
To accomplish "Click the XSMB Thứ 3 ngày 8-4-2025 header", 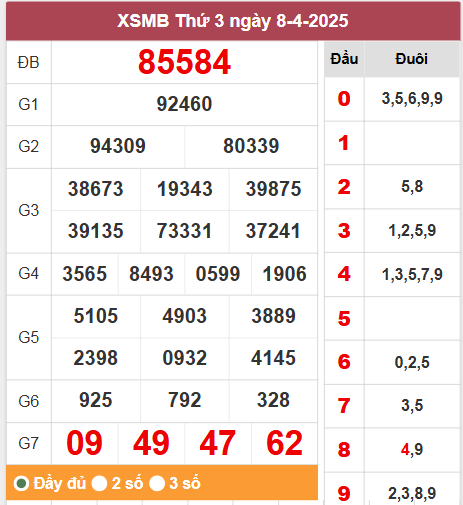I will (233, 21).
